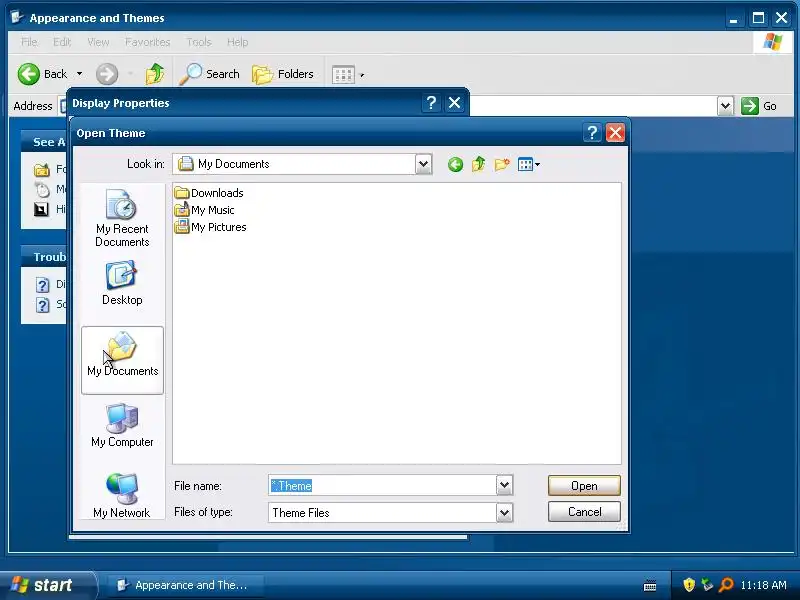Close the Open Theme dialog
800x600 pixels.
615,133
